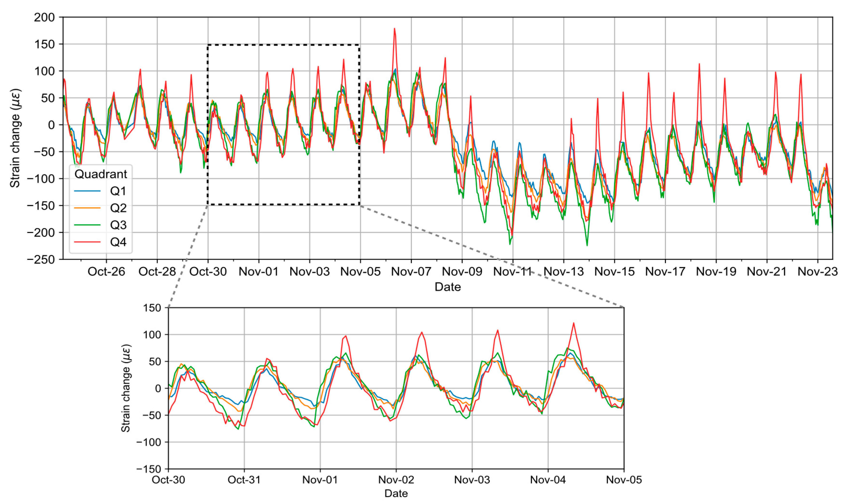This screenshot has height=504, width=852.
Task: Click the Nov-23 tick label on the top chart
Action: (x=817, y=271)
